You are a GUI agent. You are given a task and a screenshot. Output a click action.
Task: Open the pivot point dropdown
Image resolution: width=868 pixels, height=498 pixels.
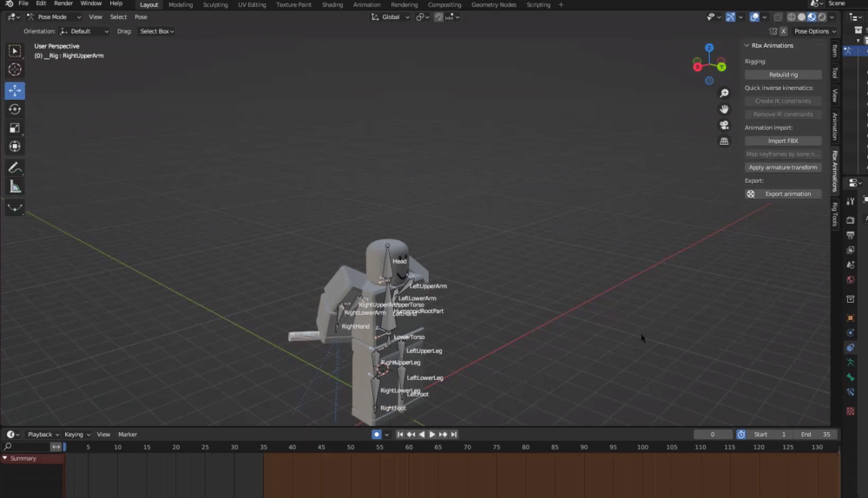pos(423,17)
